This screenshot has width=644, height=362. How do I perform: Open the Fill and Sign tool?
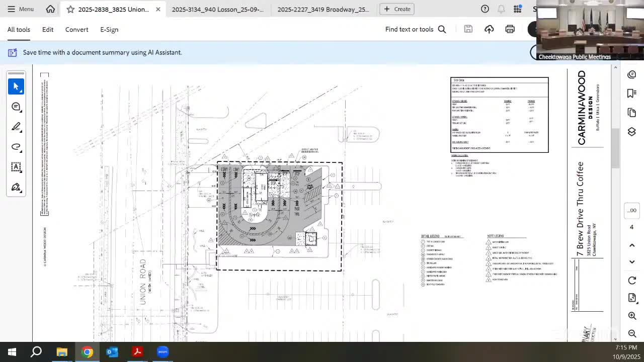16,188
